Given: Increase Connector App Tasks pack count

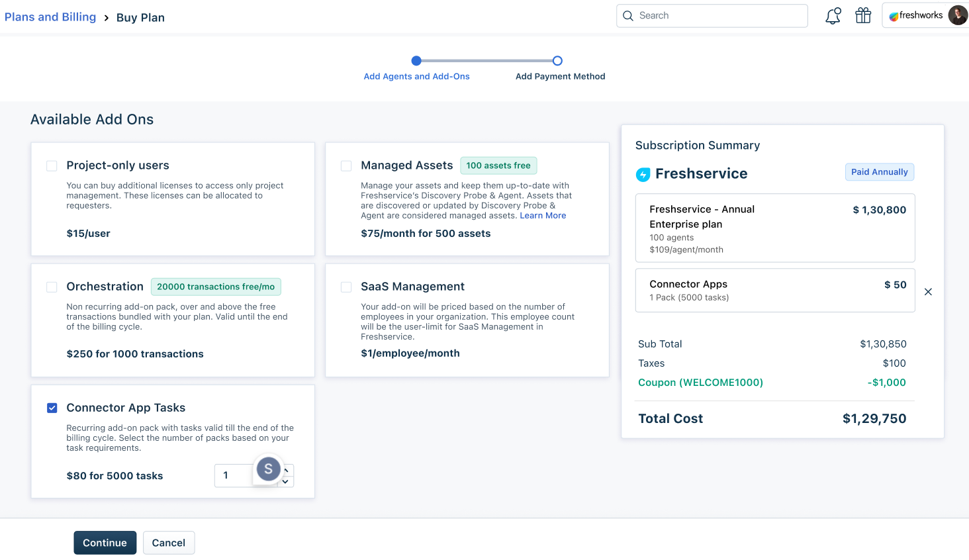Looking at the screenshot, I should [286, 470].
